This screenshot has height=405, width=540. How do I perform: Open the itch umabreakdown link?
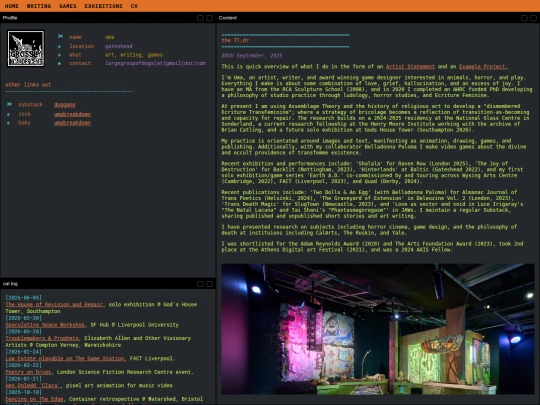[x=72, y=114]
